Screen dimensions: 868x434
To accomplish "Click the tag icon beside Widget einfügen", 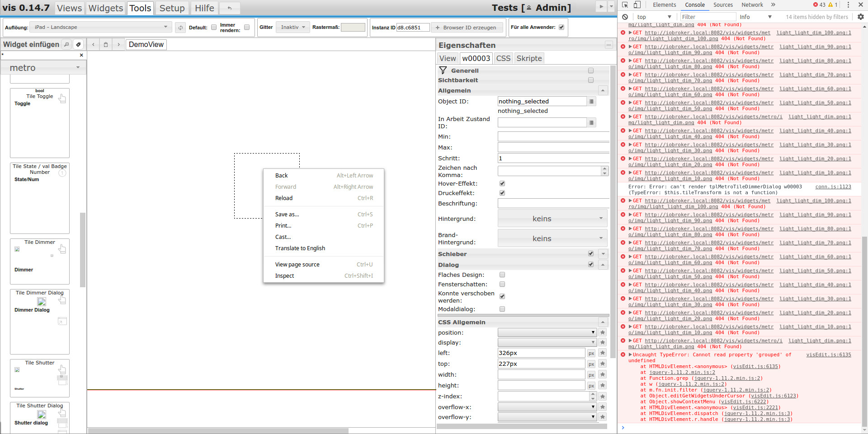I will [x=78, y=44].
